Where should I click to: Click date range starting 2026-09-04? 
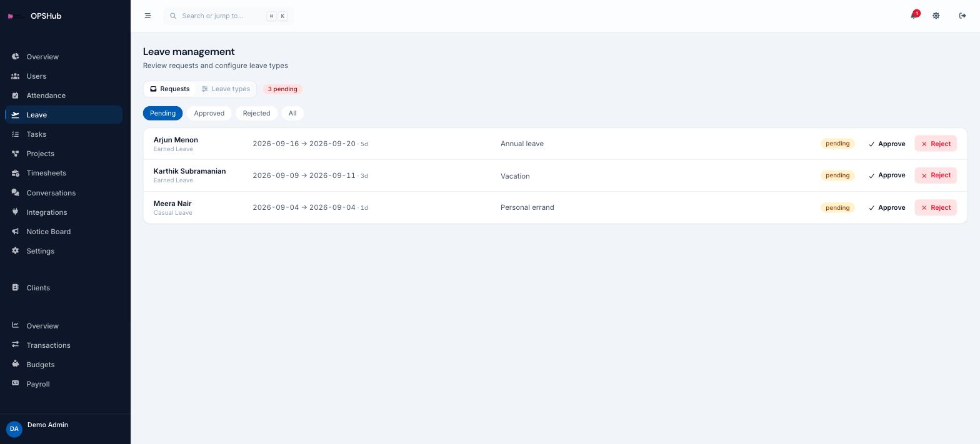310,207
